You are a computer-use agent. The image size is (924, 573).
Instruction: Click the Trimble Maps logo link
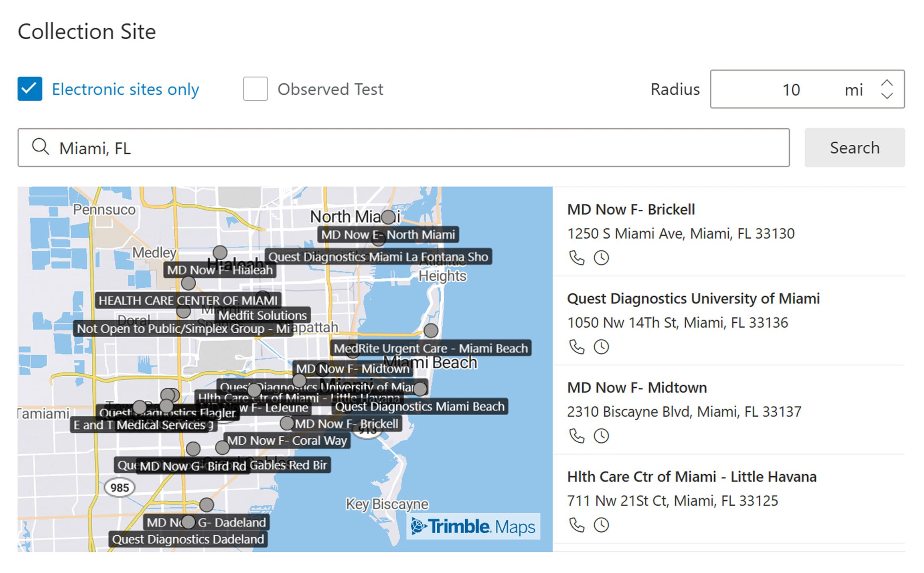coord(473,526)
